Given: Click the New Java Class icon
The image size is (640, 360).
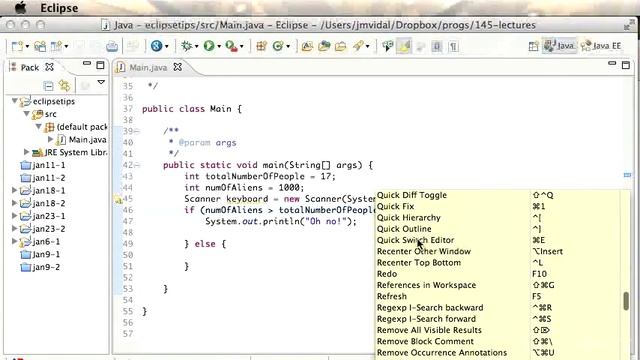Looking at the screenshot, I should [x=278, y=46].
